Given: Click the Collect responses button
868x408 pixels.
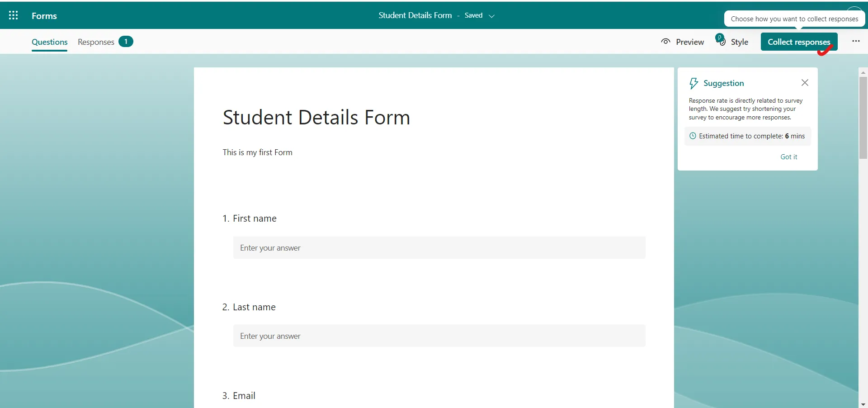Looking at the screenshot, I should 799,42.
